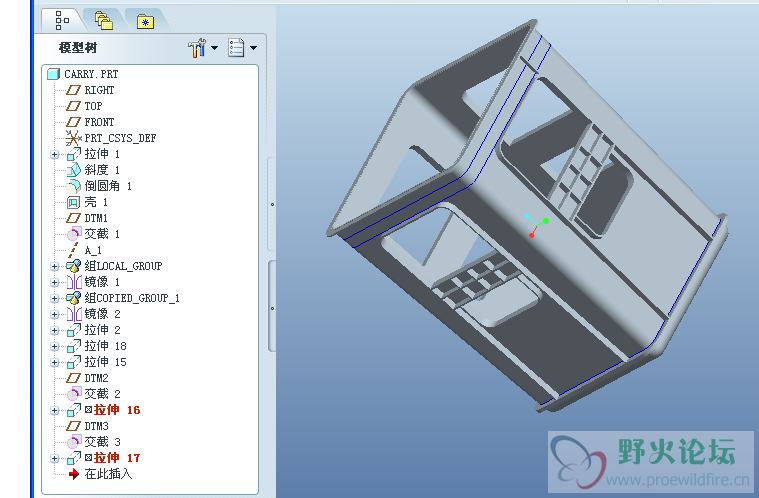Image resolution: width=759 pixels, height=498 pixels.
Task: Select the 壳 1 shell feature icon
Action: pyautogui.click(x=74, y=202)
